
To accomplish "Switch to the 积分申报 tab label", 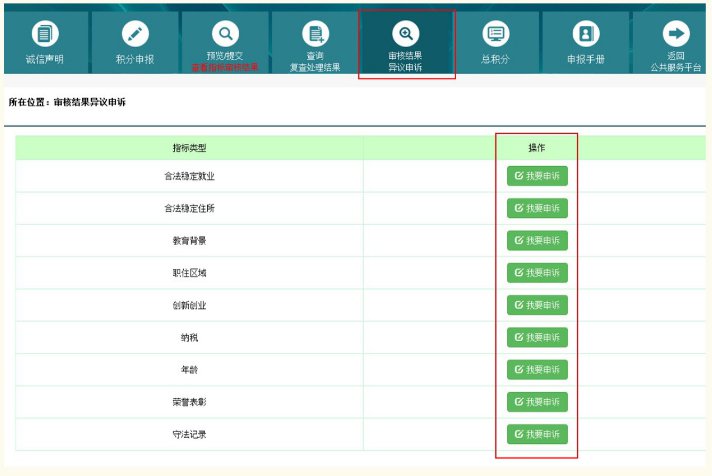I will coord(135,59).
